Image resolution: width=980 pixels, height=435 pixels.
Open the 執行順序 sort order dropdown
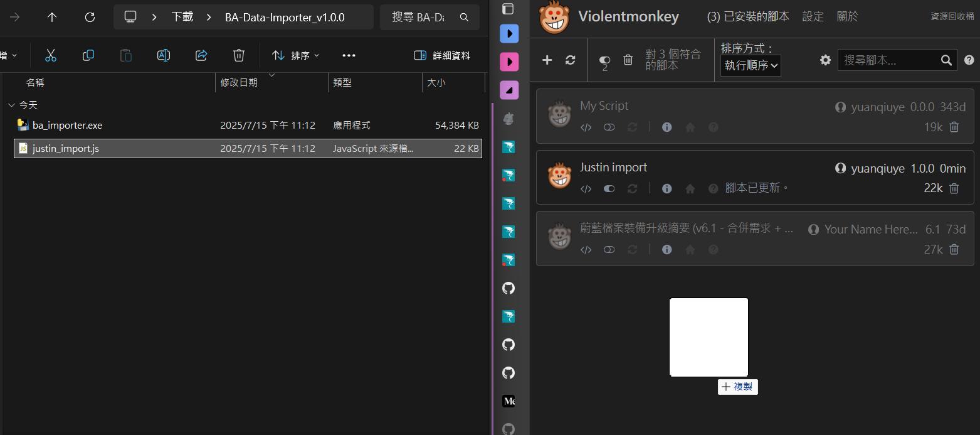coord(750,65)
